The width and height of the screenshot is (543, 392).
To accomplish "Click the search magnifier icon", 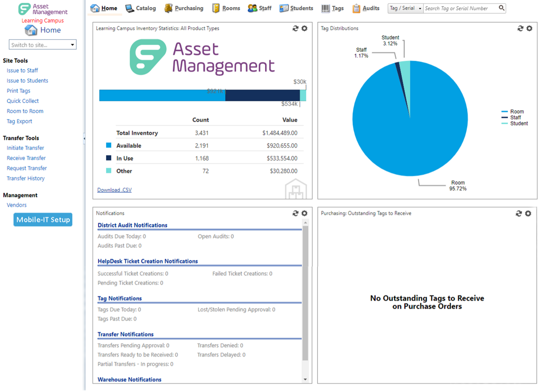I will tap(502, 8).
